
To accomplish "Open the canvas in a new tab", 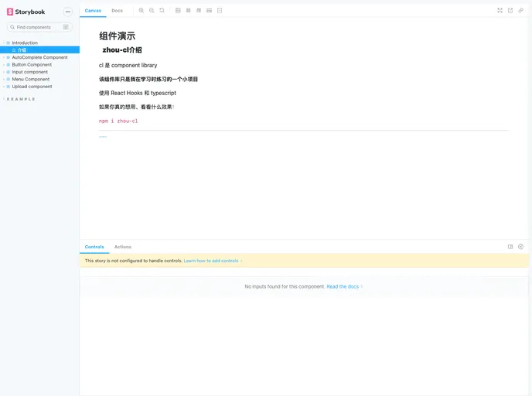I will [x=510, y=11].
